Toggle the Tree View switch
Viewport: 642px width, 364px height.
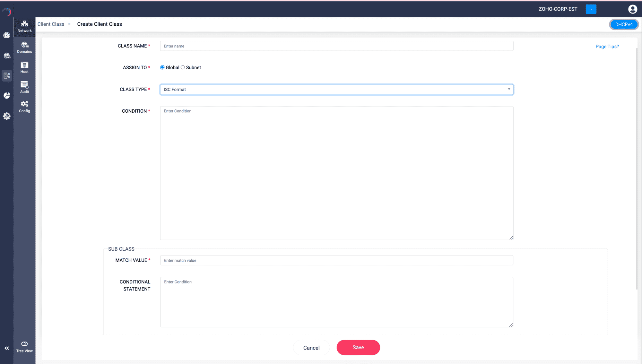(24, 344)
